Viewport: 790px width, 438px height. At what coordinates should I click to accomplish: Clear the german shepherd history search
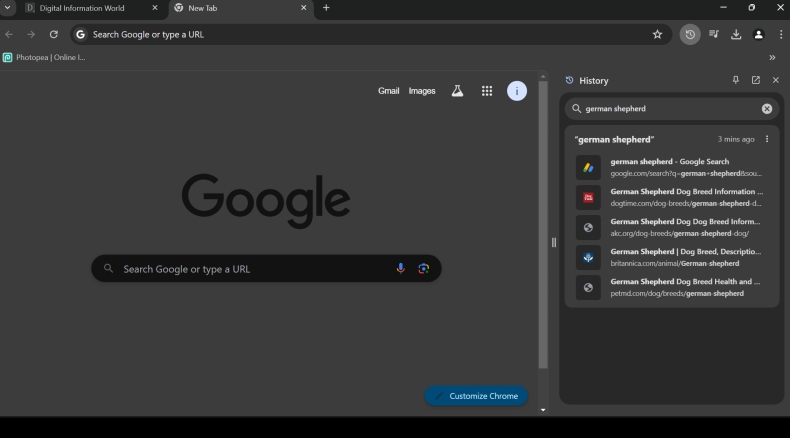[766, 108]
